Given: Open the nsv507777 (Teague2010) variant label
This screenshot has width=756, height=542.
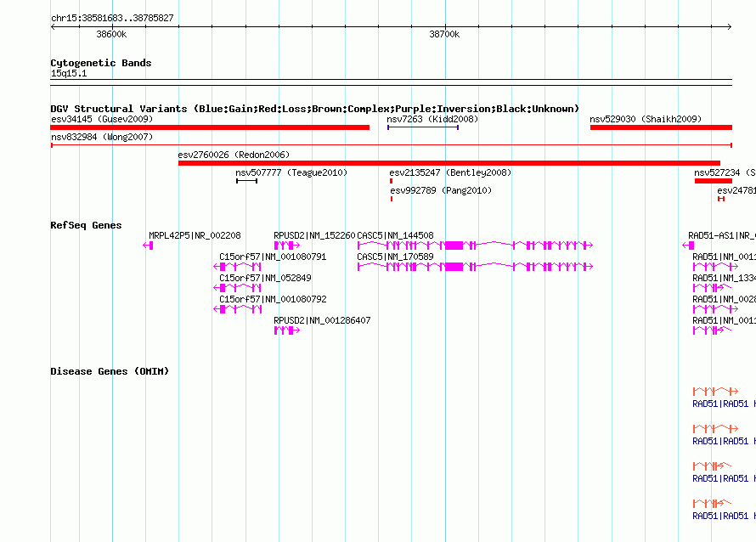Looking at the screenshot, I should [291, 172].
